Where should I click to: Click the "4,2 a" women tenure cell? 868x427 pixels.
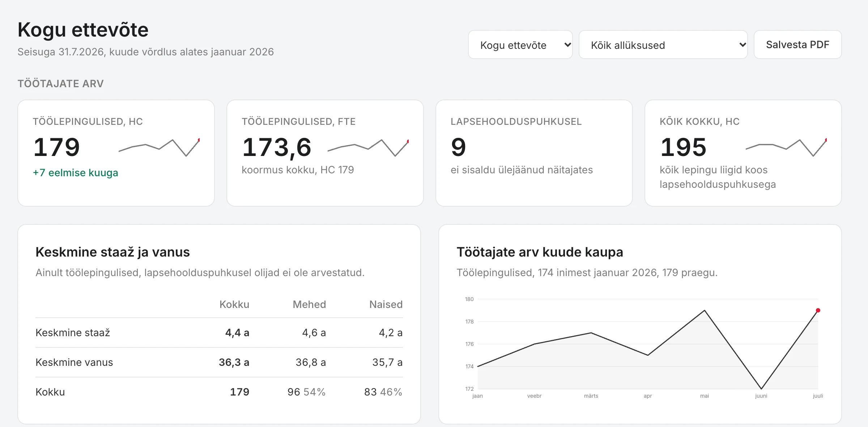[x=391, y=333]
